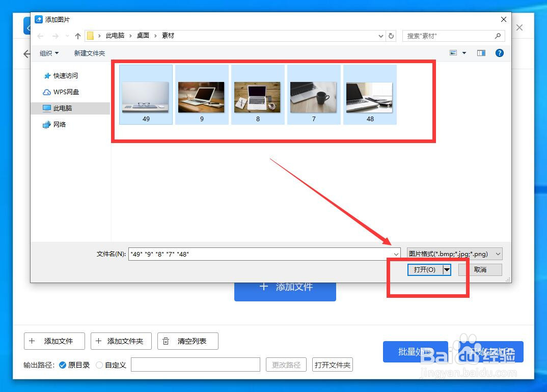Expand the address bar path dropdown
547x392 pixels.
pos(380,36)
